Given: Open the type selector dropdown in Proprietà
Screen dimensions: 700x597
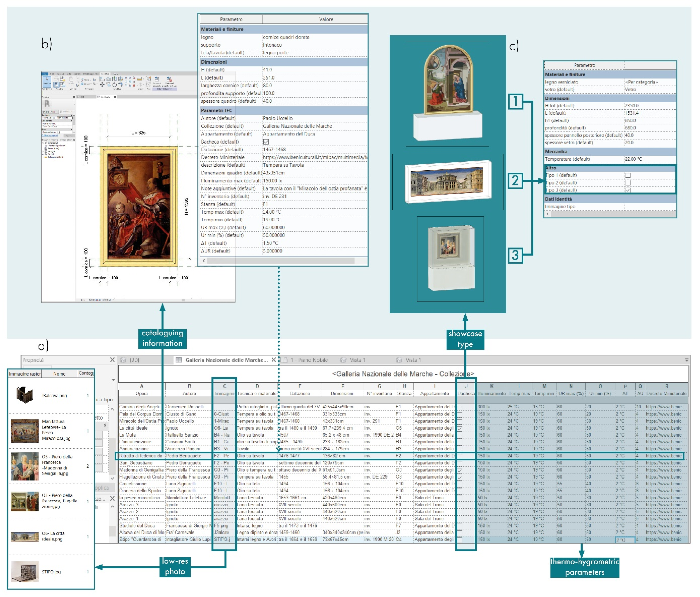Looking at the screenshot, I should (x=113, y=380).
